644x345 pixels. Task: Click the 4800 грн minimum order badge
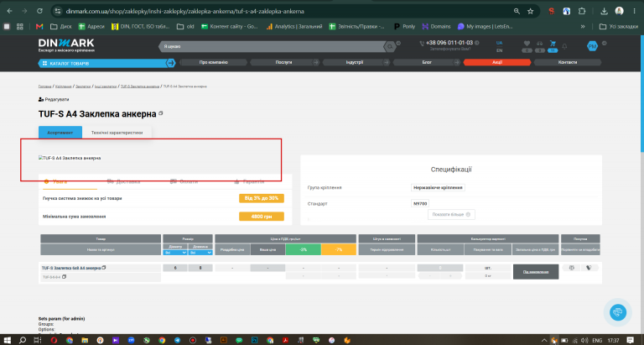(262, 217)
